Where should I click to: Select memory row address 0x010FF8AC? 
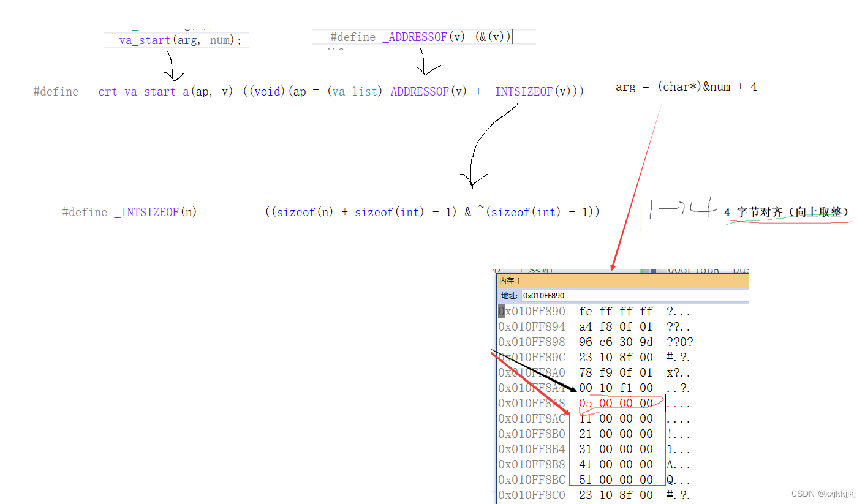(532, 419)
